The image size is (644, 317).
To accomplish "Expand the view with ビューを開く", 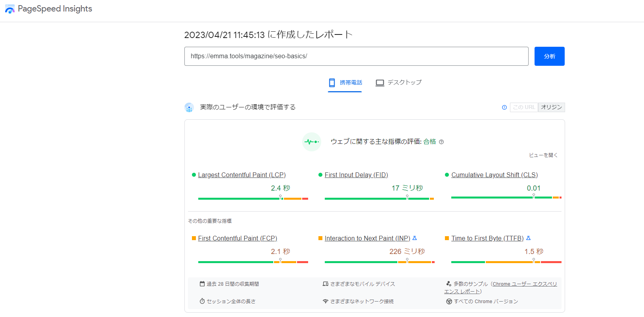I will click(543, 155).
